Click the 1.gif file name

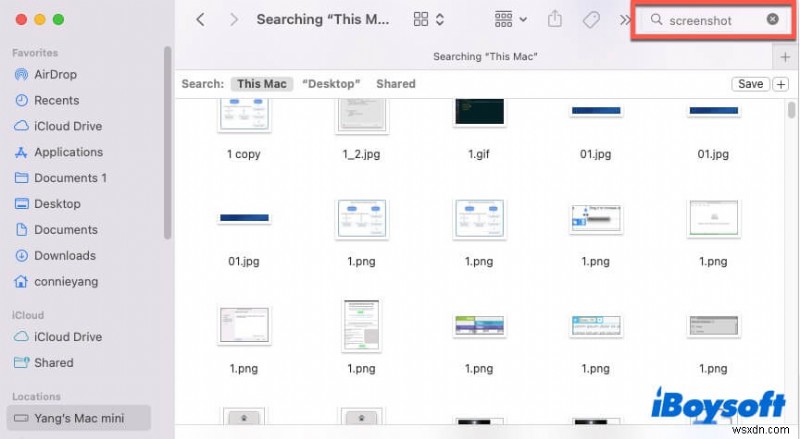point(479,154)
